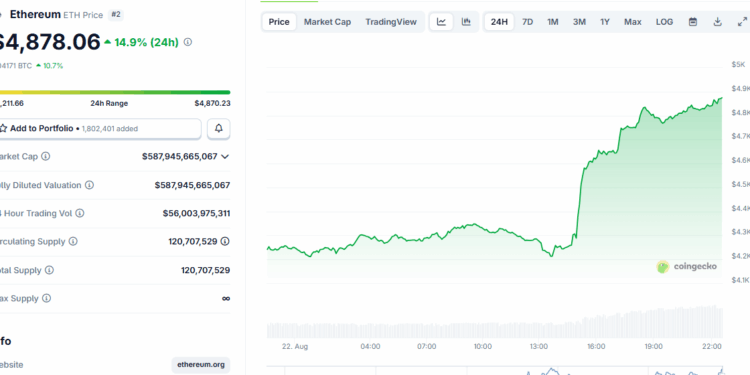The image size is (750, 375).
Task: Click the 120,707,529 total supply value
Action: [205, 270]
